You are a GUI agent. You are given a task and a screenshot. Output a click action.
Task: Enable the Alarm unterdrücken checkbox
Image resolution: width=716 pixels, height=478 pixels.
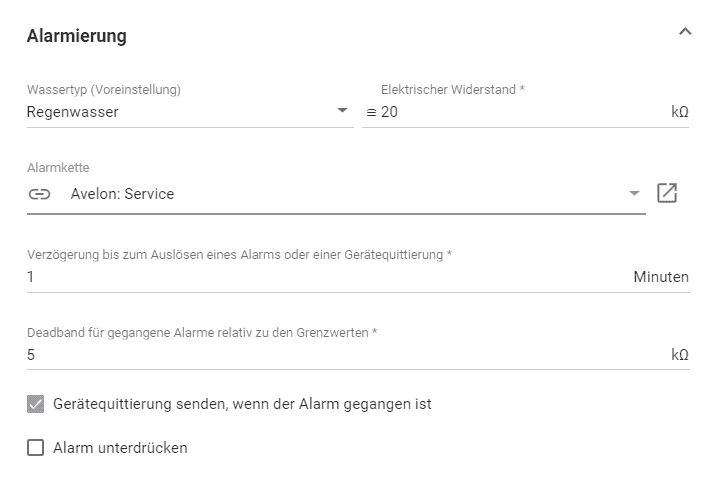(36, 448)
